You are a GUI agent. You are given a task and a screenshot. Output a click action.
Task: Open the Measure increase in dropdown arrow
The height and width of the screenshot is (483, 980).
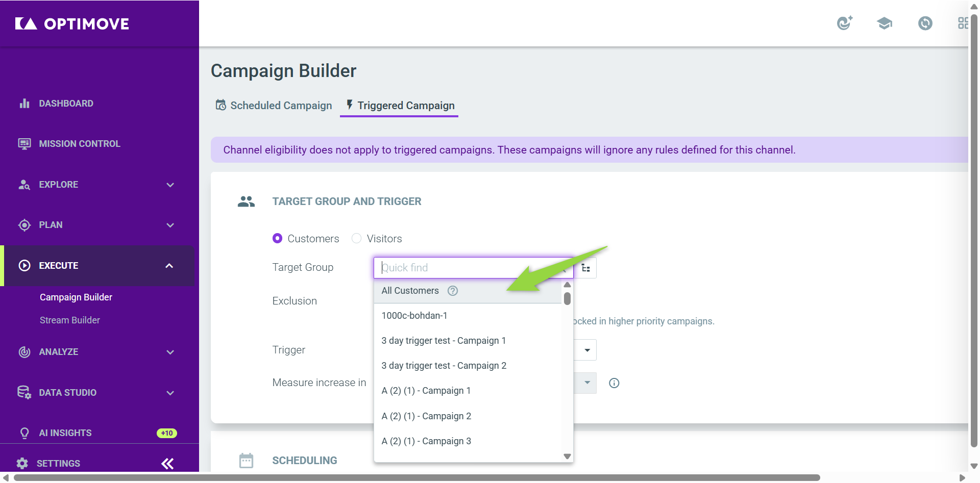pyautogui.click(x=587, y=383)
